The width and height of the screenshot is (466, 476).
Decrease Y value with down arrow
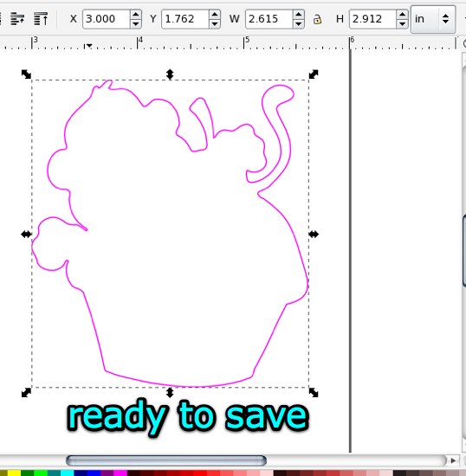(215, 24)
